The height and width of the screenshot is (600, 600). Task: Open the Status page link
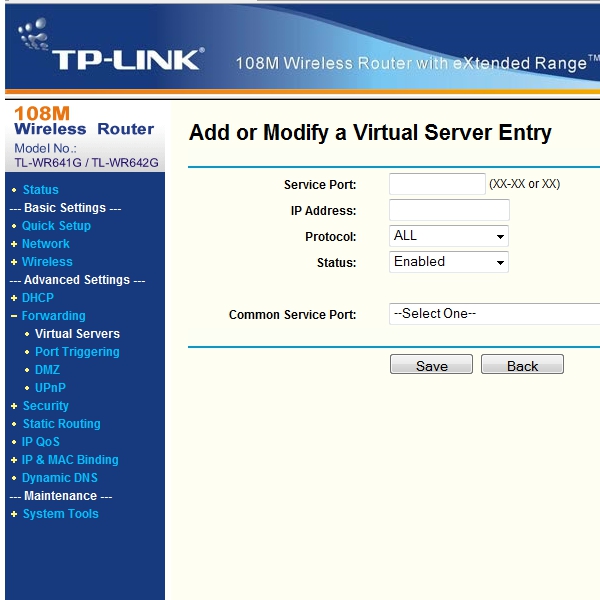click(41, 190)
